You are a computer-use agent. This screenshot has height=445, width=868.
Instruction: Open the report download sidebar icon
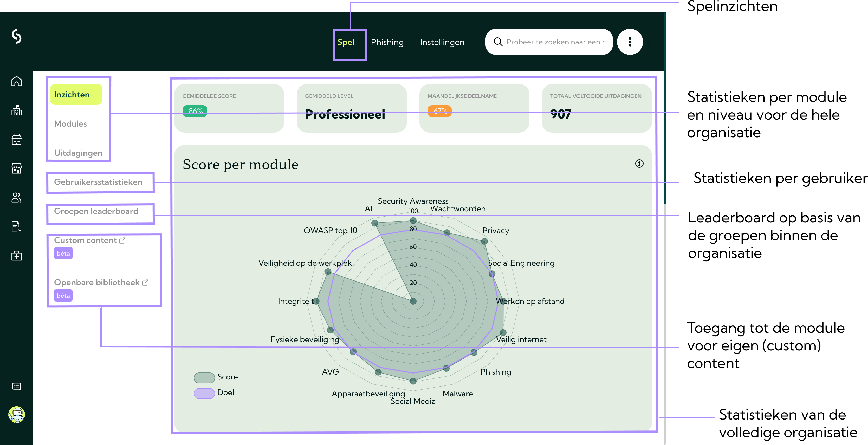tap(16, 226)
